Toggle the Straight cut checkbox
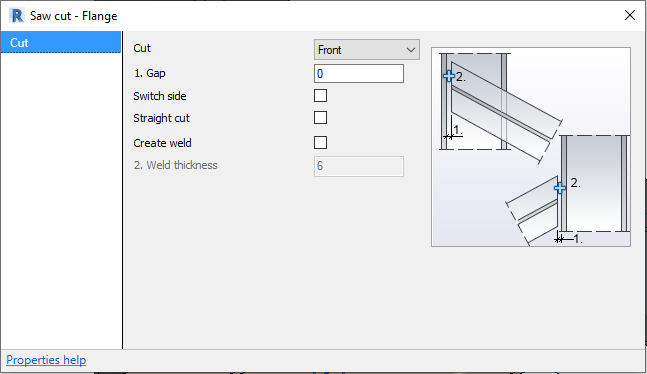The height and width of the screenshot is (374, 647). (320, 118)
